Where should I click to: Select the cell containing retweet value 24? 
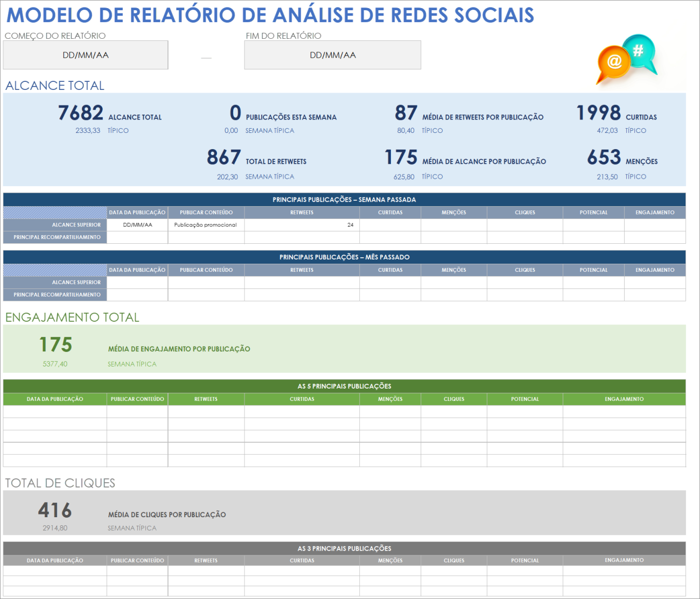tap(301, 225)
